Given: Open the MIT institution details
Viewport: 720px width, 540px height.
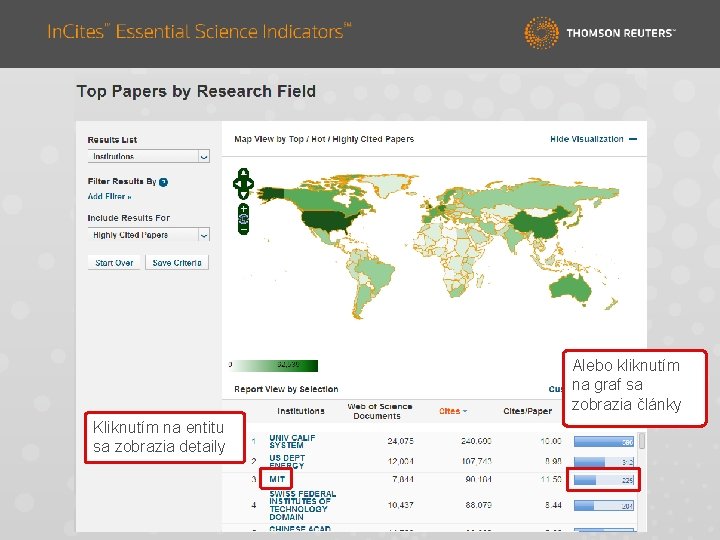Looking at the screenshot, I should [x=277, y=479].
